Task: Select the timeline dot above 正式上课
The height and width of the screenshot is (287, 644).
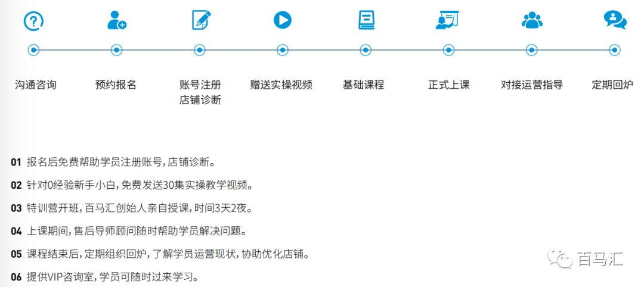Action: pos(448,51)
